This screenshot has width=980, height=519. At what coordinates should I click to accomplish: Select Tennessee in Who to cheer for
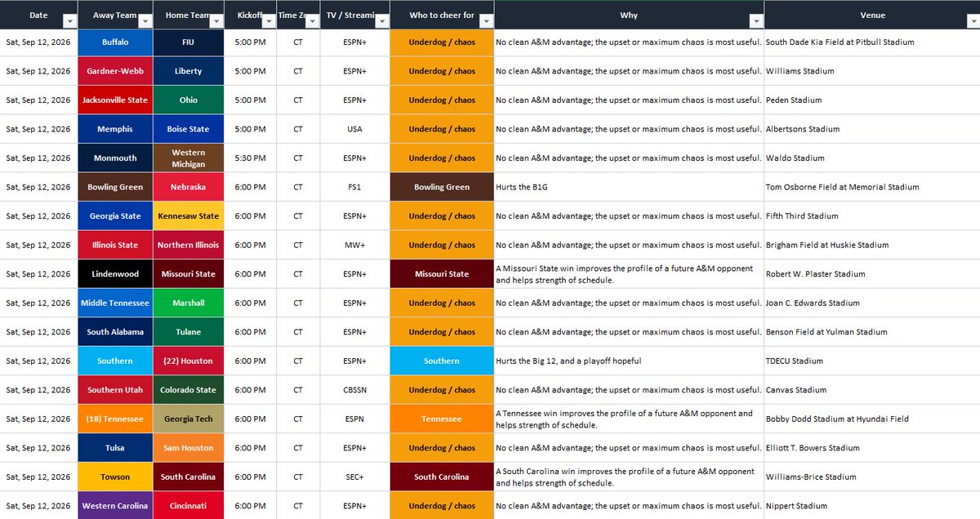point(441,419)
